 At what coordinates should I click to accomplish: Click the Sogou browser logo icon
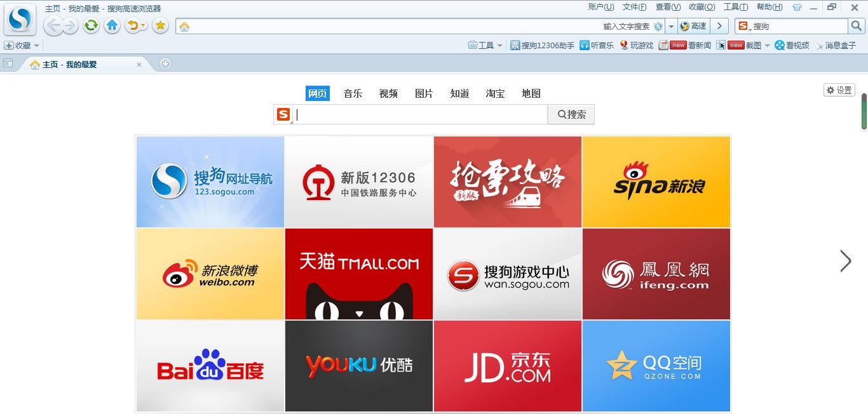(x=20, y=20)
